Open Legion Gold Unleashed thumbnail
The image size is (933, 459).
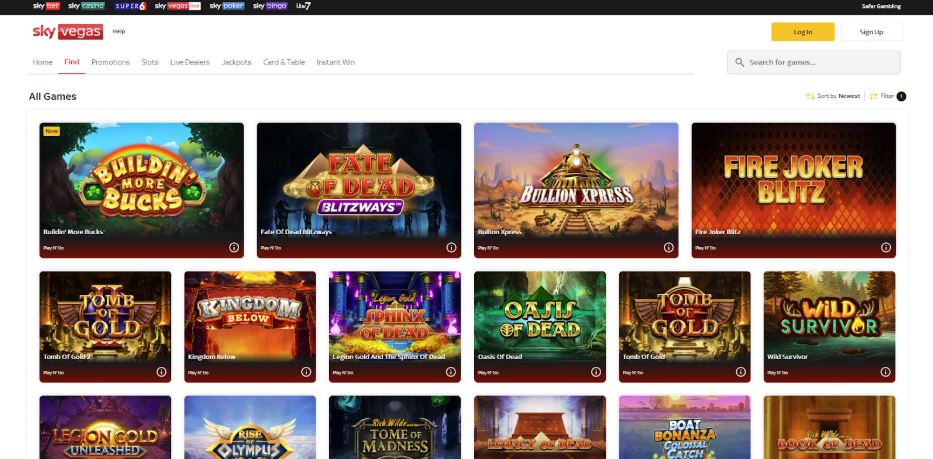(105, 427)
